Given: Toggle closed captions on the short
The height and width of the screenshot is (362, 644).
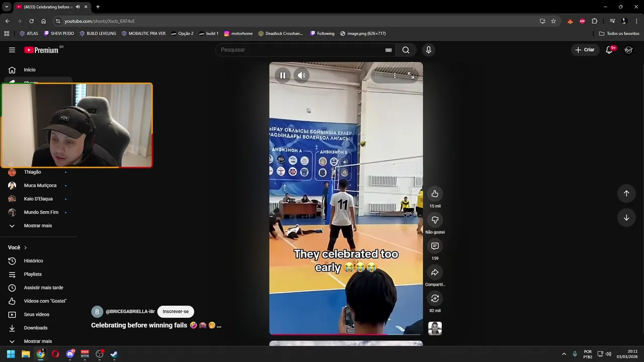Looking at the screenshot, I should 379,75.
